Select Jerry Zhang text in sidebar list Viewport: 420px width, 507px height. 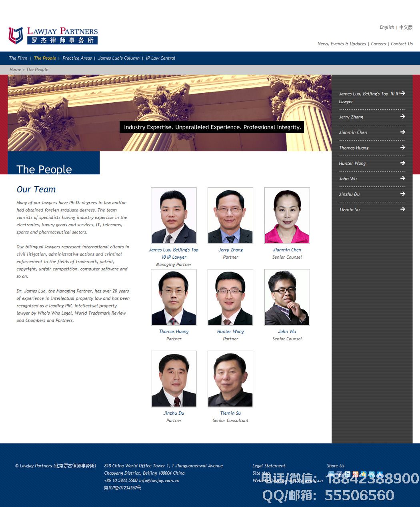coord(351,117)
